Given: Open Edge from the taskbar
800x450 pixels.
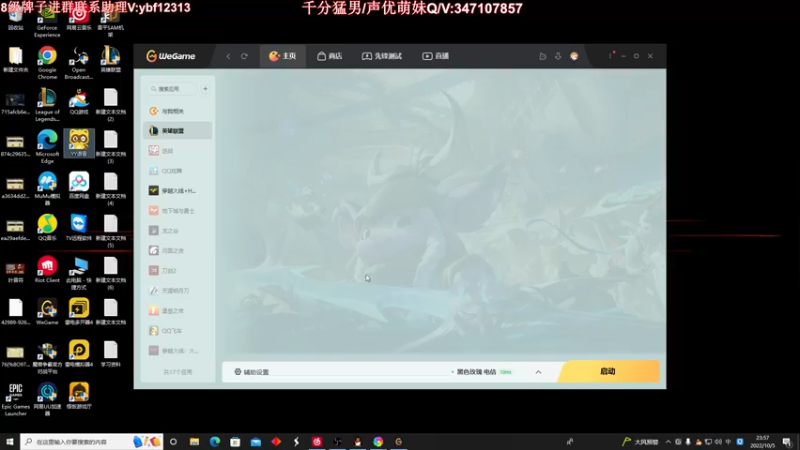Looking at the screenshot, I should click(x=215, y=441).
